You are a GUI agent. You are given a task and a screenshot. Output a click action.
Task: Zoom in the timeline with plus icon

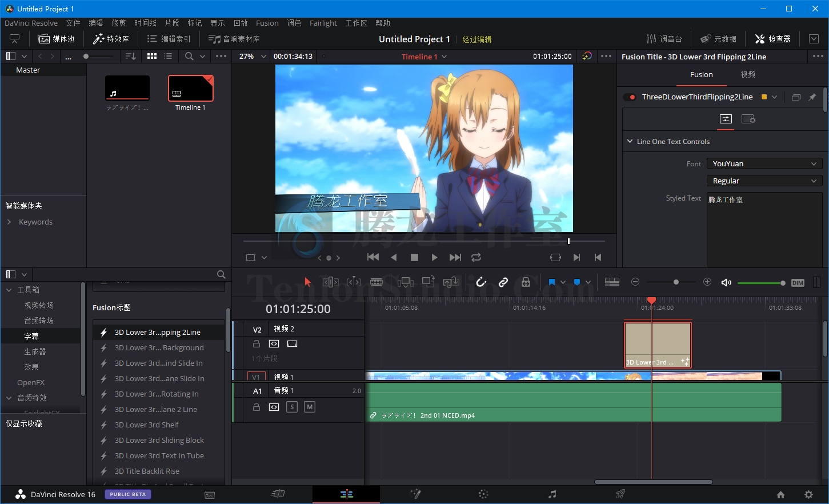(707, 282)
